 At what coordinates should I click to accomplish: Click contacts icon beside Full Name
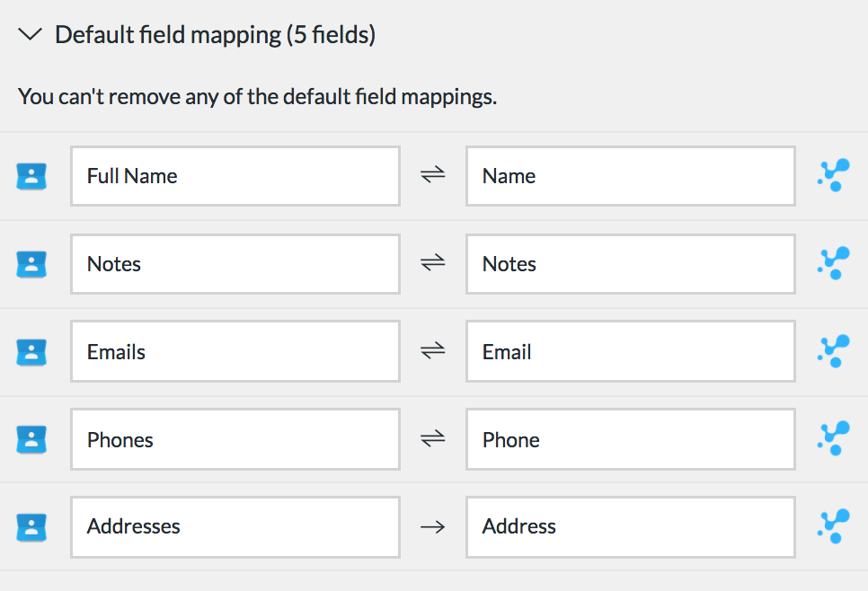tap(31, 177)
